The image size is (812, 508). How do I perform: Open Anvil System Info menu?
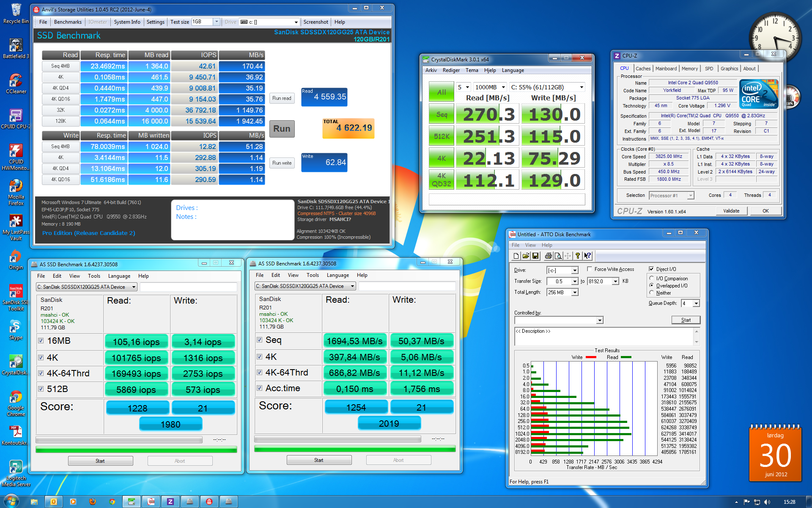(x=127, y=22)
